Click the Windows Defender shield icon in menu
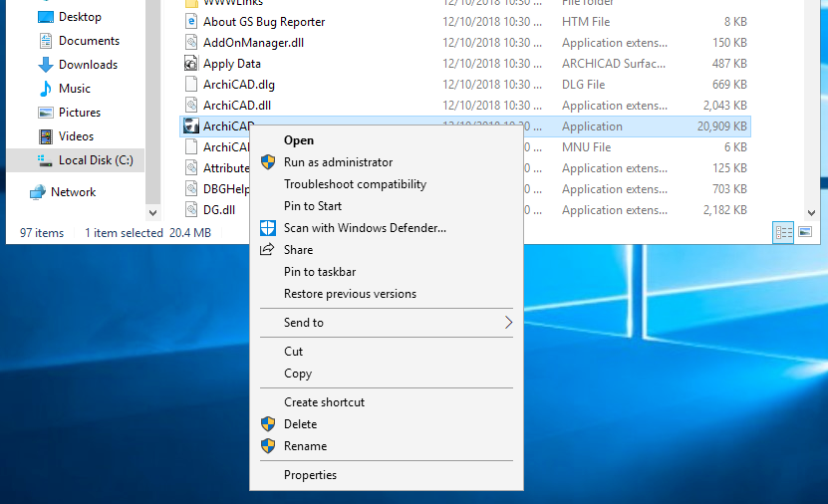 pyautogui.click(x=268, y=228)
